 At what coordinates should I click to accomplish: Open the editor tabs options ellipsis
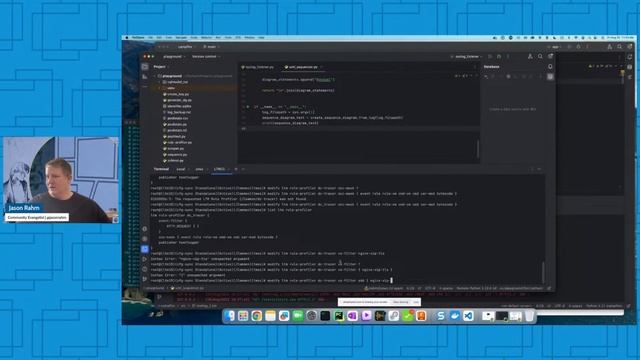(475, 67)
